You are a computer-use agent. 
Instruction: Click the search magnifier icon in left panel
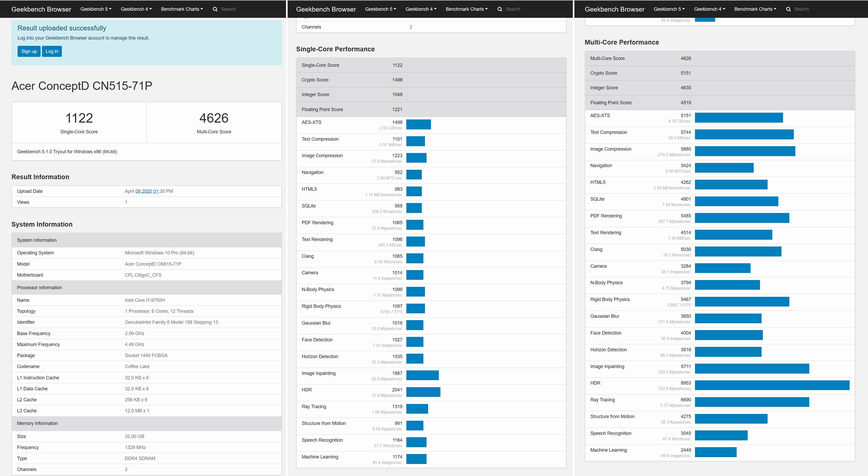pyautogui.click(x=215, y=9)
